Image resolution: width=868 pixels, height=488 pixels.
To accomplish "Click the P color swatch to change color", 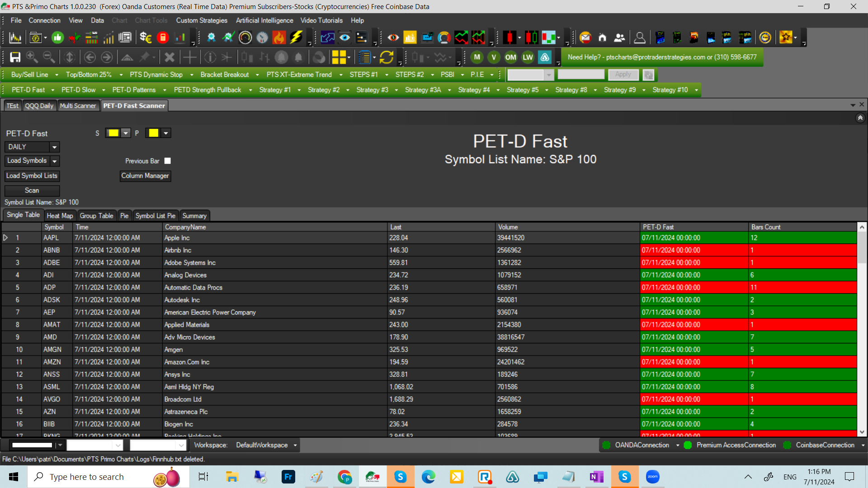I will point(153,132).
